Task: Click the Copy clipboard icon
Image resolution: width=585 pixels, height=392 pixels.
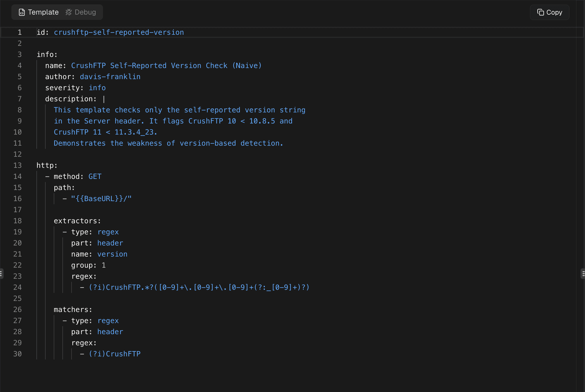Action: point(541,12)
